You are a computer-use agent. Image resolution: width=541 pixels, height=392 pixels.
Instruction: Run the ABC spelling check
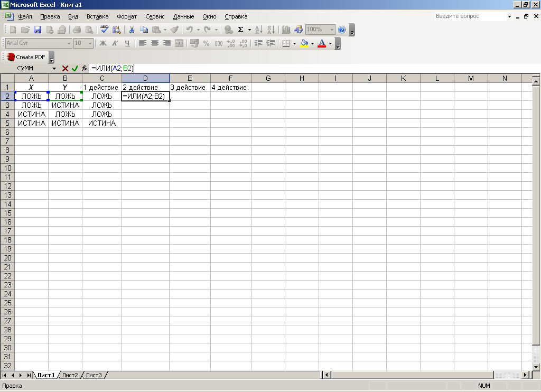[x=104, y=30]
